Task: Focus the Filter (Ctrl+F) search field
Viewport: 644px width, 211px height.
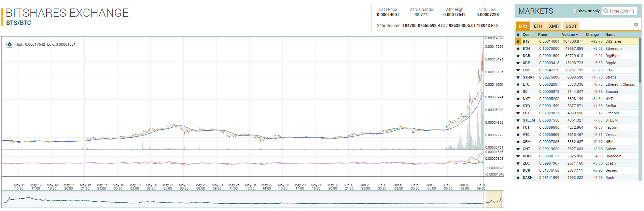Action: pos(620,11)
